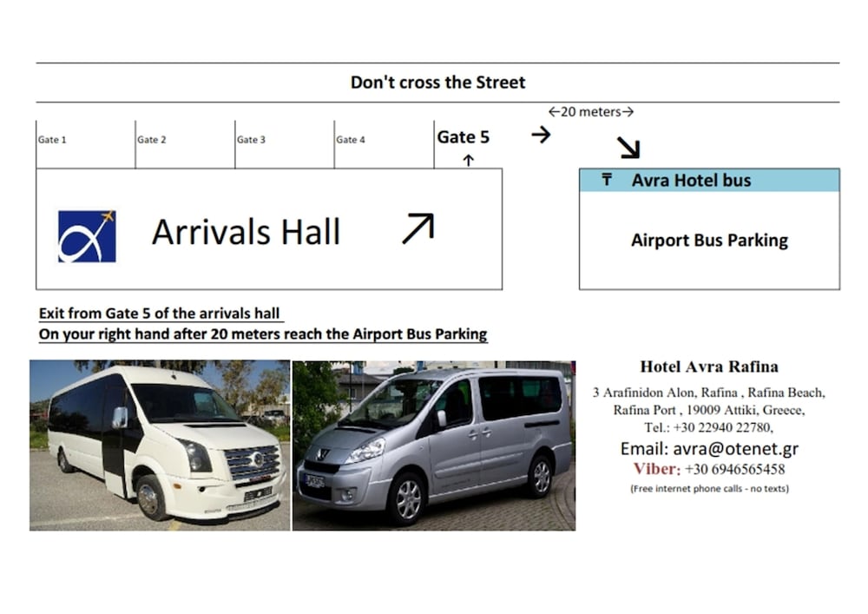868x614 pixels.
Task: Click the silver Peugeot van photo
Action: [434, 446]
